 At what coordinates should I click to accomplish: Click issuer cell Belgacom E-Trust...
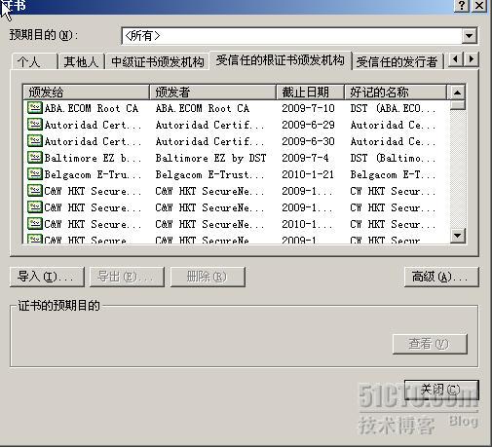click(x=209, y=174)
